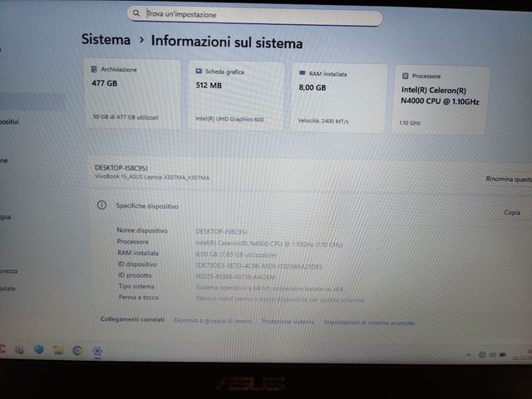Click the Archiviazione storage icon
The width and height of the screenshot is (532, 399).
(94, 69)
